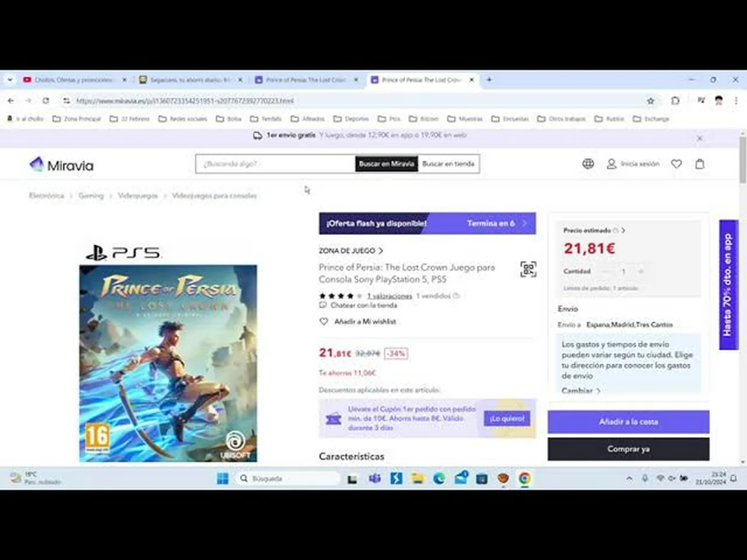Focus the Miravia search field

point(275,164)
